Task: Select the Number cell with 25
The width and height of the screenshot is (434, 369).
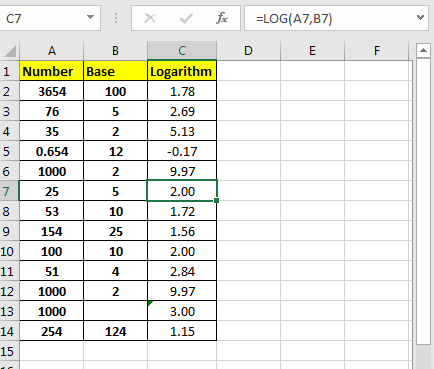Action: coord(52,191)
